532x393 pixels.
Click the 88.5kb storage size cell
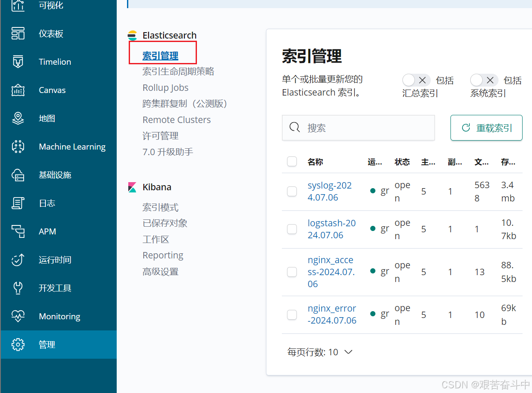(x=509, y=272)
